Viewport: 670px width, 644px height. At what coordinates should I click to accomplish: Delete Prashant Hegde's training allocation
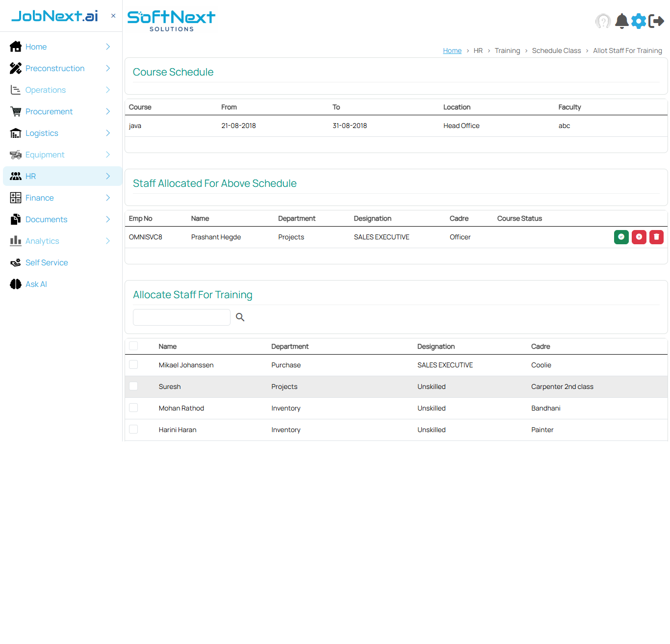pos(656,237)
